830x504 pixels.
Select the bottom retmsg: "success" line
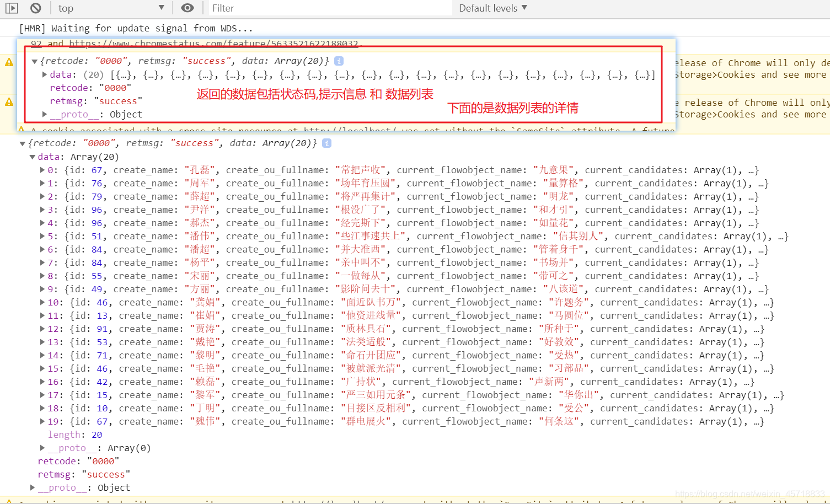pos(84,474)
